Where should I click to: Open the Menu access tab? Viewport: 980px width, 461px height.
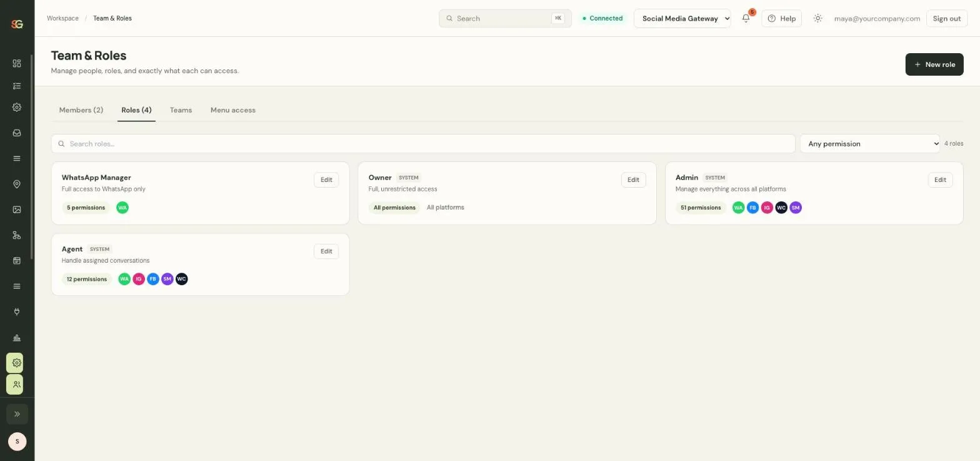coord(233,110)
